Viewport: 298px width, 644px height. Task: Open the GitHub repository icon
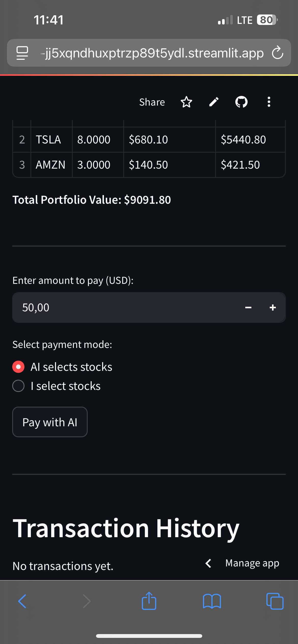click(241, 102)
